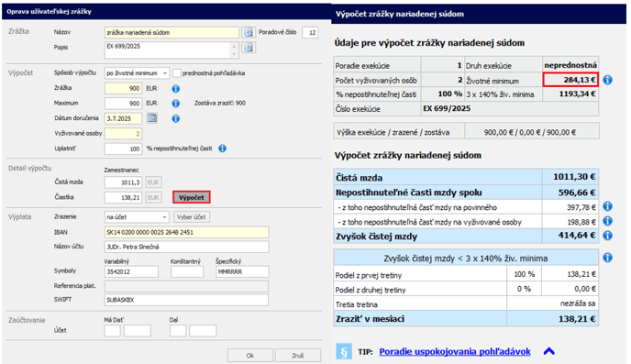Click the Poradové číslo field
Screen dimensions: 631x364
310,33
